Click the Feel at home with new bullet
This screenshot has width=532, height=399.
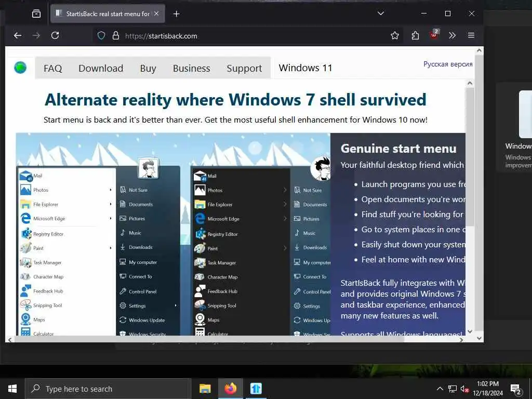(x=413, y=260)
